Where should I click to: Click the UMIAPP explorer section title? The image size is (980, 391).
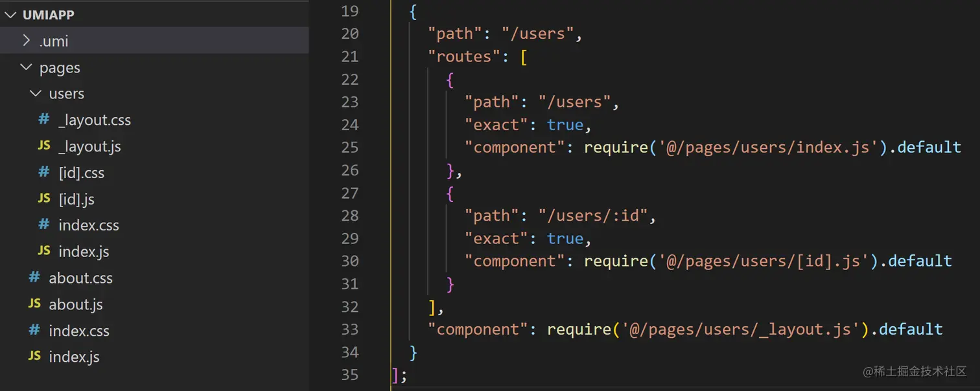49,15
